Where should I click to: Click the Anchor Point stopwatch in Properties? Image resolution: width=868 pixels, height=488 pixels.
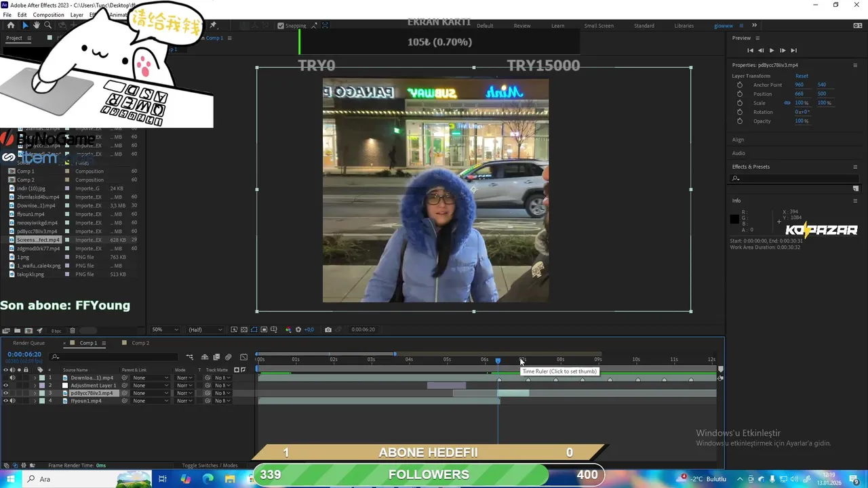(x=740, y=85)
